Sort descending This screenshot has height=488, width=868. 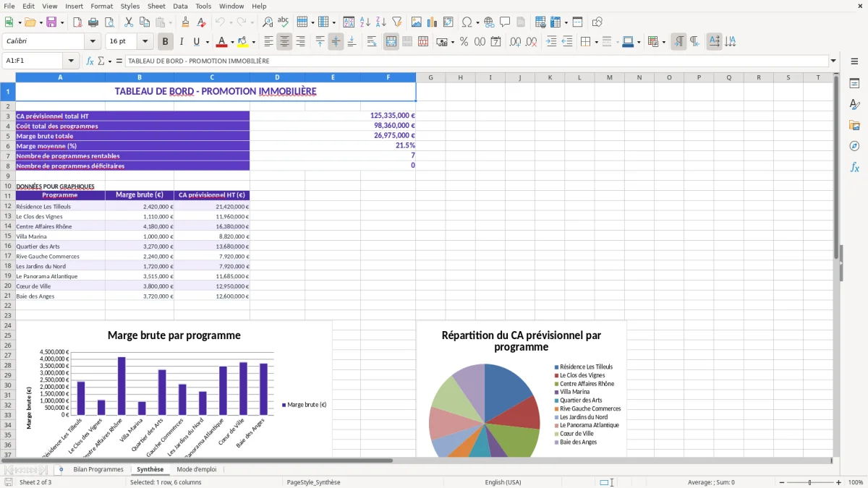(380, 22)
